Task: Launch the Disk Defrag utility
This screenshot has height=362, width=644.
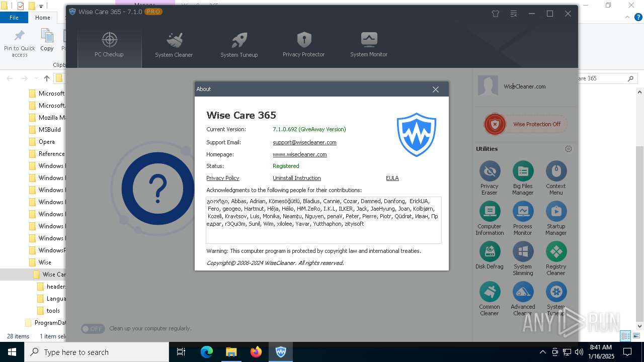Action: point(489,256)
